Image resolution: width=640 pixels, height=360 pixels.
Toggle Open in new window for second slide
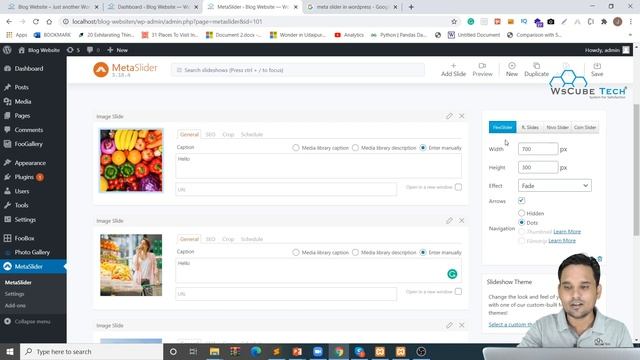[458, 291]
